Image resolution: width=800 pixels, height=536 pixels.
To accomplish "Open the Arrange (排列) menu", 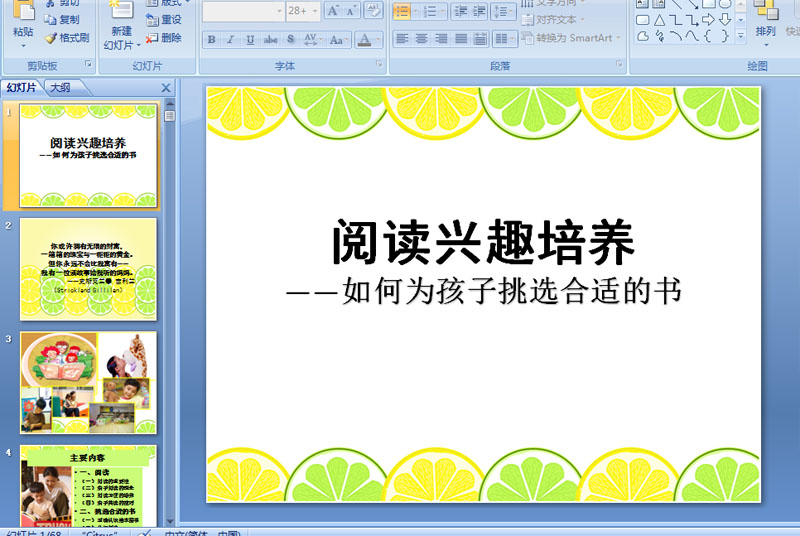I will [x=765, y=23].
